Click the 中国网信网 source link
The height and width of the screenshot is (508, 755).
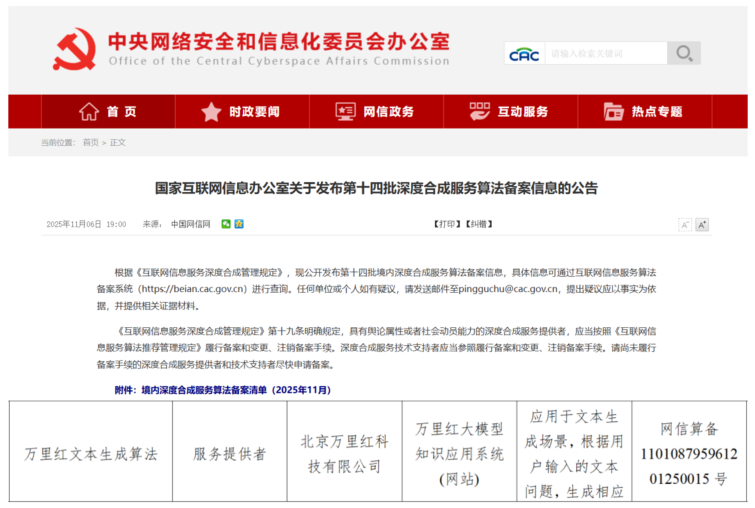click(x=190, y=224)
